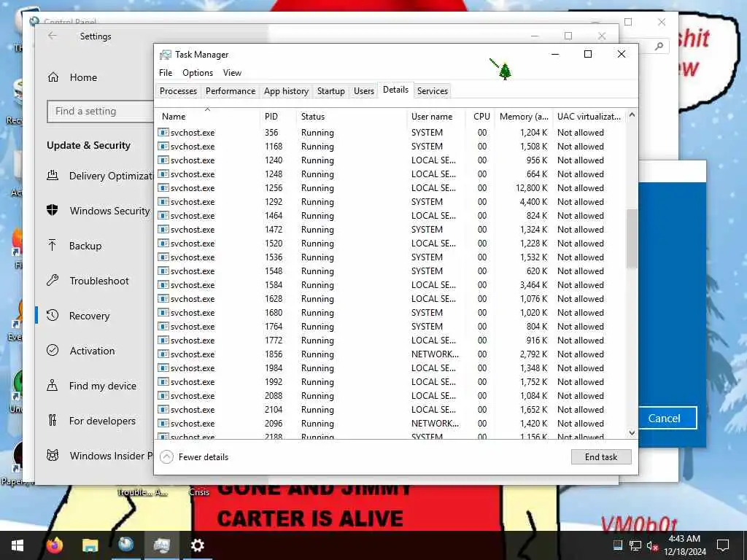The width and height of the screenshot is (747, 560).
Task: Switch to the App history tab
Action: coord(286,91)
